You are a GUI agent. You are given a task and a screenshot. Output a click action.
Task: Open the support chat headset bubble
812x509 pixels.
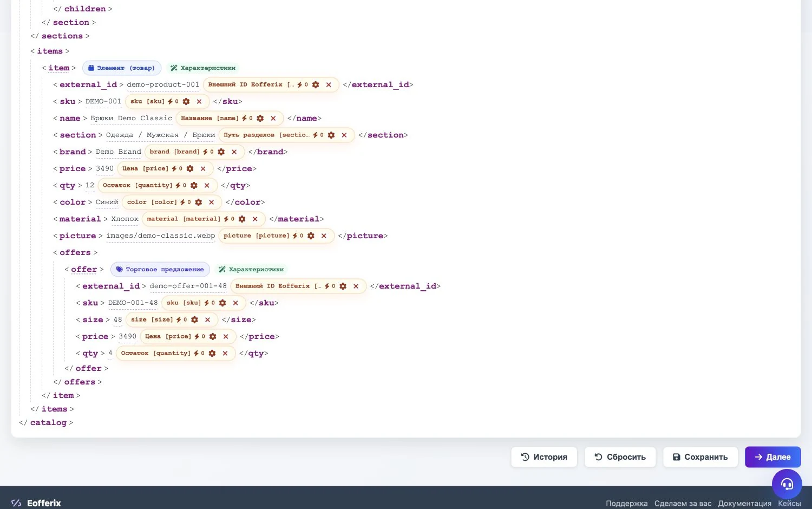(x=787, y=484)
